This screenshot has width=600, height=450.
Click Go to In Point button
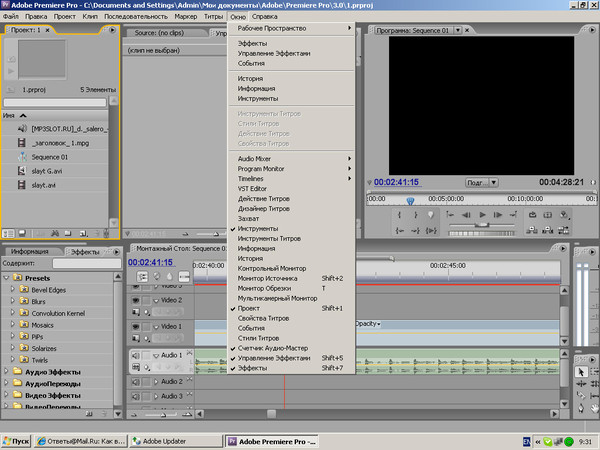[399, 230]
